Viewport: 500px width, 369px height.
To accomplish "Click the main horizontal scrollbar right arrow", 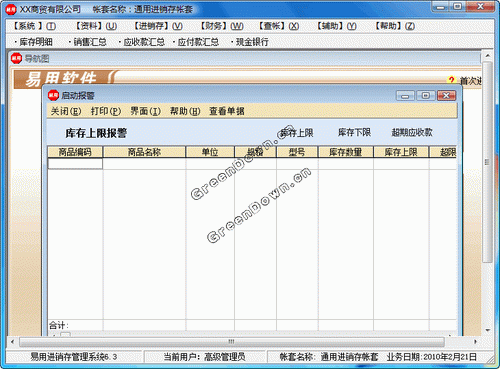I will click(x=475, y=342).
